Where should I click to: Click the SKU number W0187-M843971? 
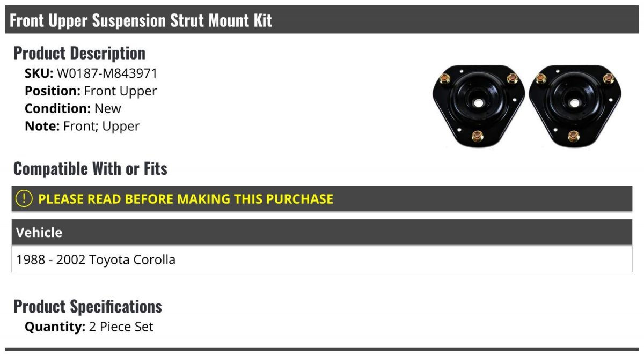pos(107,73)
